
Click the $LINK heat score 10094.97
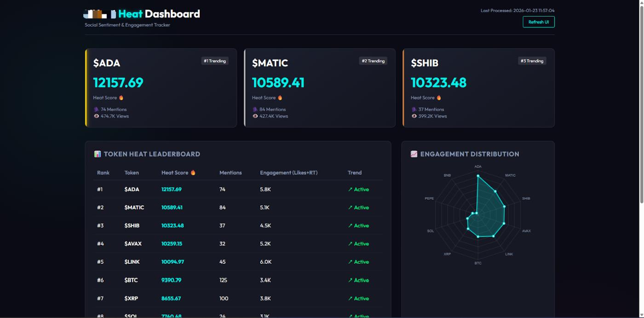point(172,262)
